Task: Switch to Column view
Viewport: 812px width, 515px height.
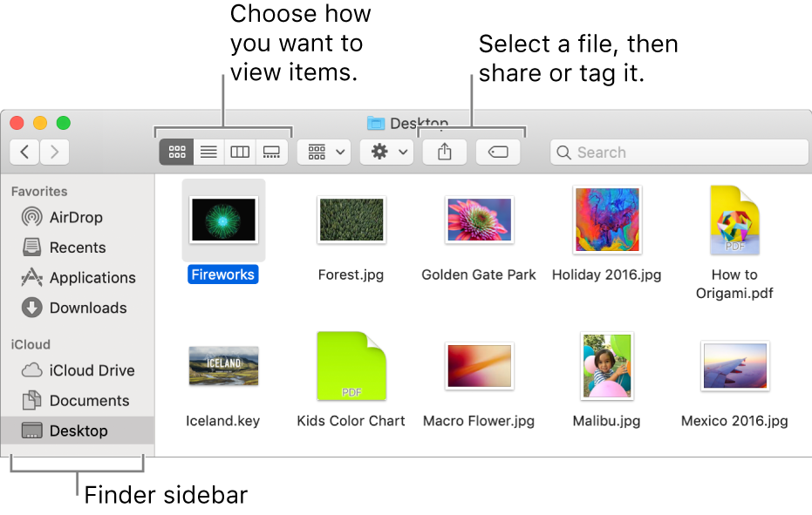Action: tap(239, 152)
